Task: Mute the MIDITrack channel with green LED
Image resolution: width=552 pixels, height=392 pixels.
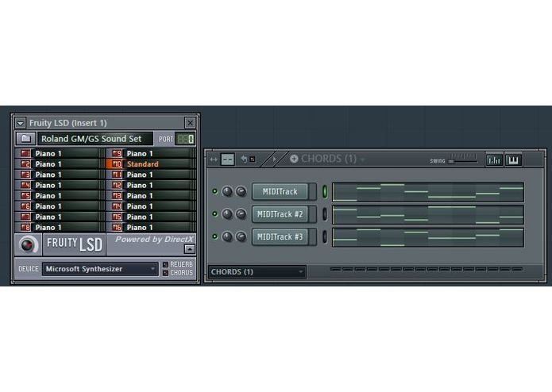Action: [214, 191]
